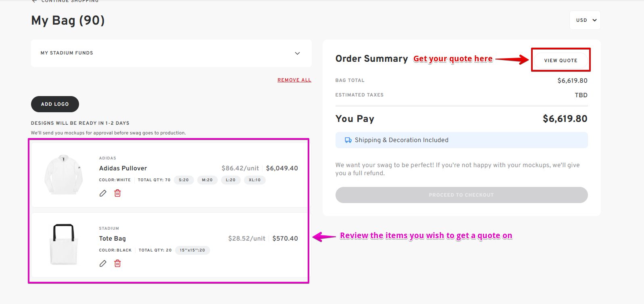The image size is (644, 304).
Task: Open the Adidas Pullover product thumbnail
Action: 63,174
